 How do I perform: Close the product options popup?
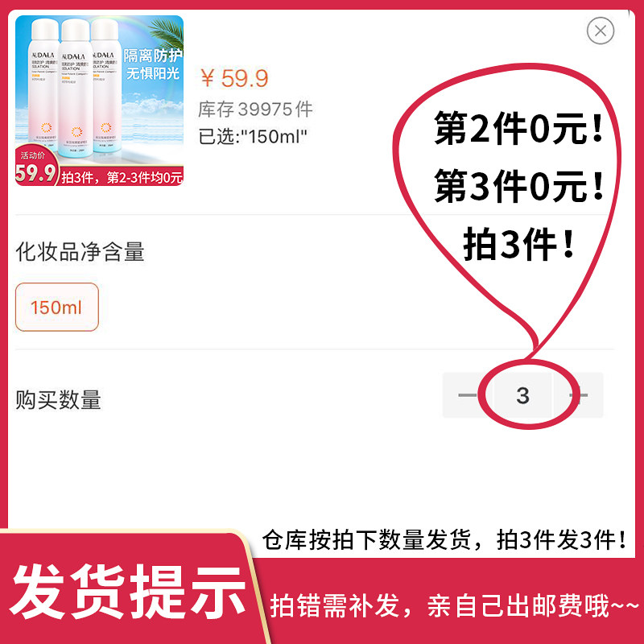[600, 31]
